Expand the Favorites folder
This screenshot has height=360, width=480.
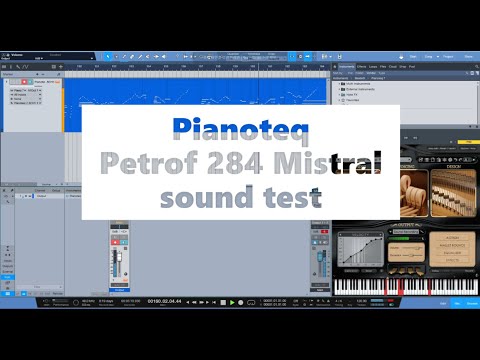click(x=339, y=100)
